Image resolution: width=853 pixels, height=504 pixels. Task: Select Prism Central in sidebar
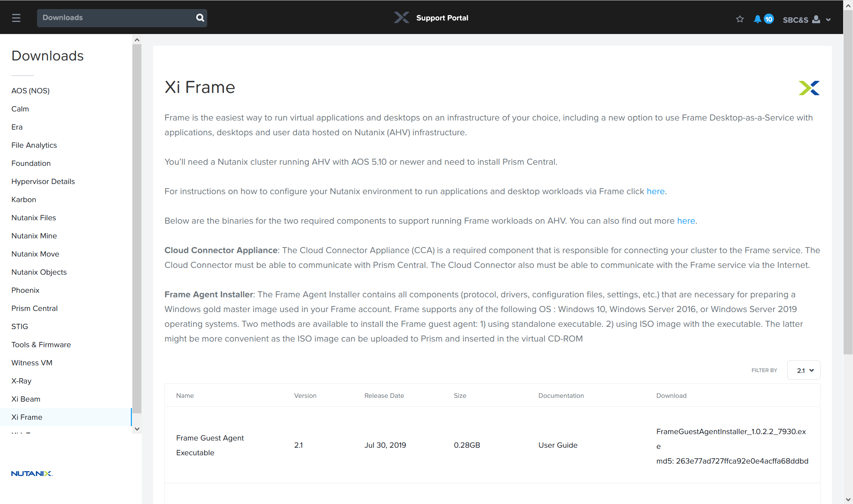pos(34,308)
